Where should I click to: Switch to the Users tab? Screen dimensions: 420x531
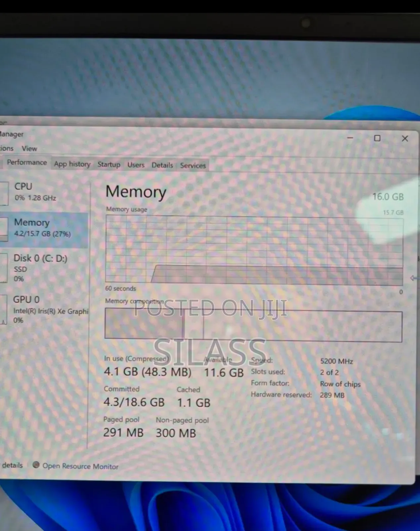click(136, 165)
